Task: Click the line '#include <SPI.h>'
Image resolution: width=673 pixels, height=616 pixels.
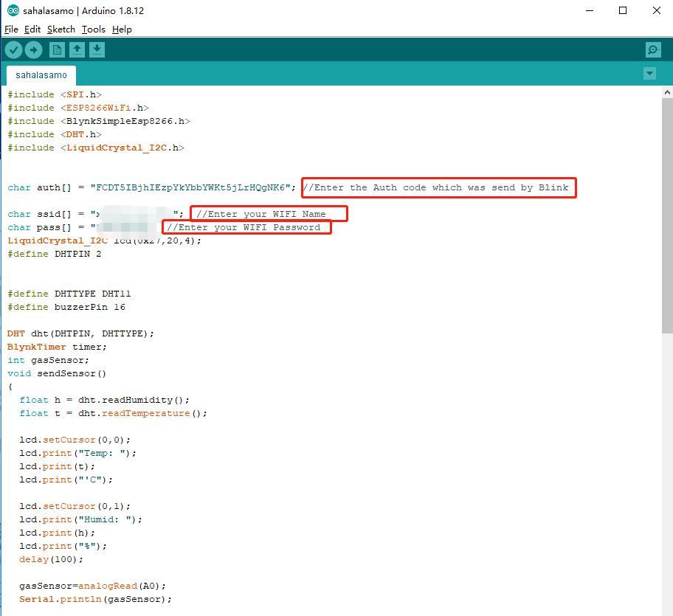Action: [x=55, y=94]
